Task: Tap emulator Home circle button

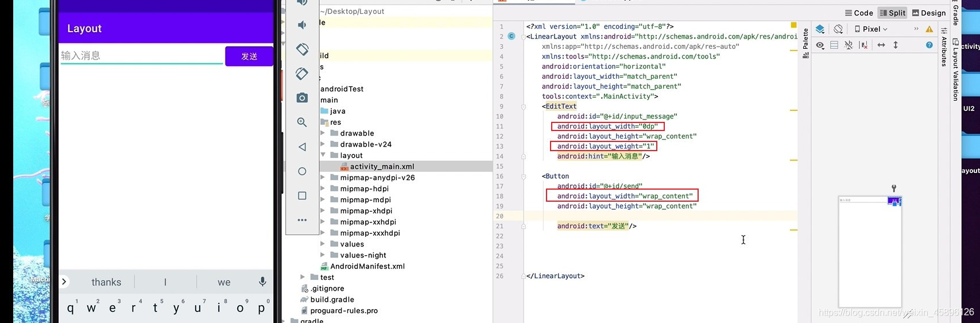Action: (x=302, y=171)
